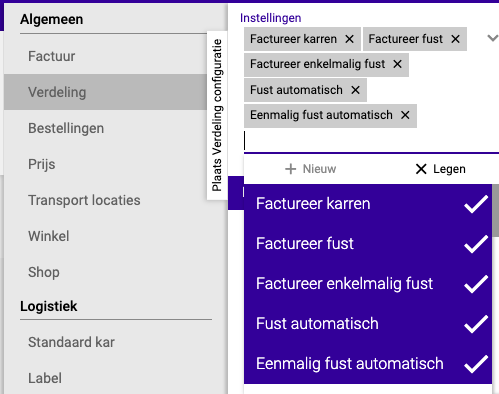Collapse the Instellingen dropdown chevron
This screenshot has width=499, height=394.
click(x=493, y=38)
